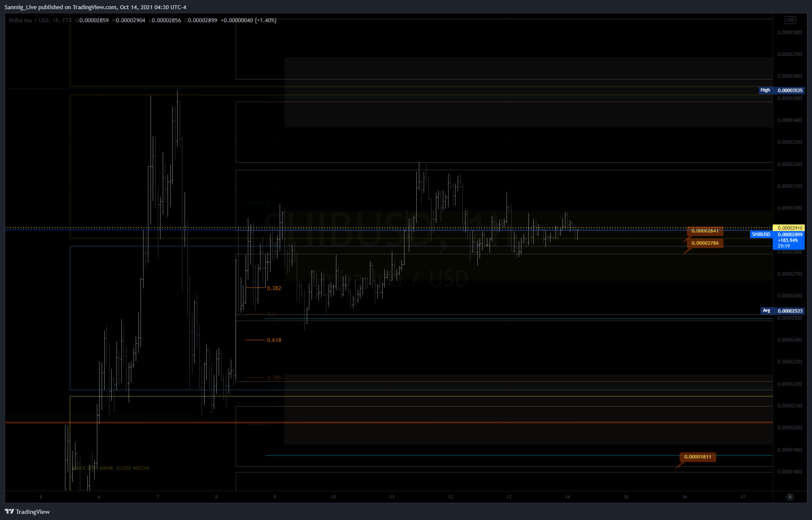The width and height of the screenshot is (812, 520).
Task: Click the 0.00003000 price axis tick
Action: (x=790, y=208)
